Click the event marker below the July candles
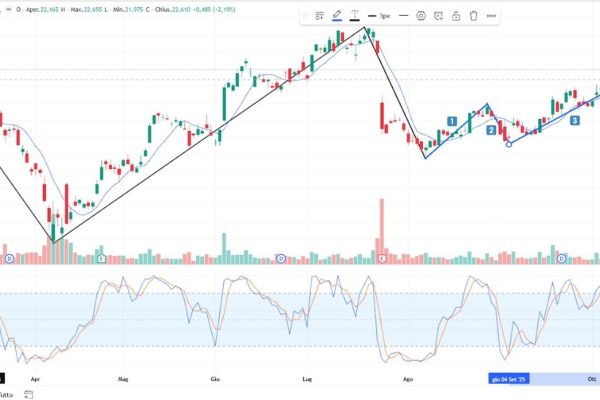The height and width of the screenshot is (400, 600). 281,259
